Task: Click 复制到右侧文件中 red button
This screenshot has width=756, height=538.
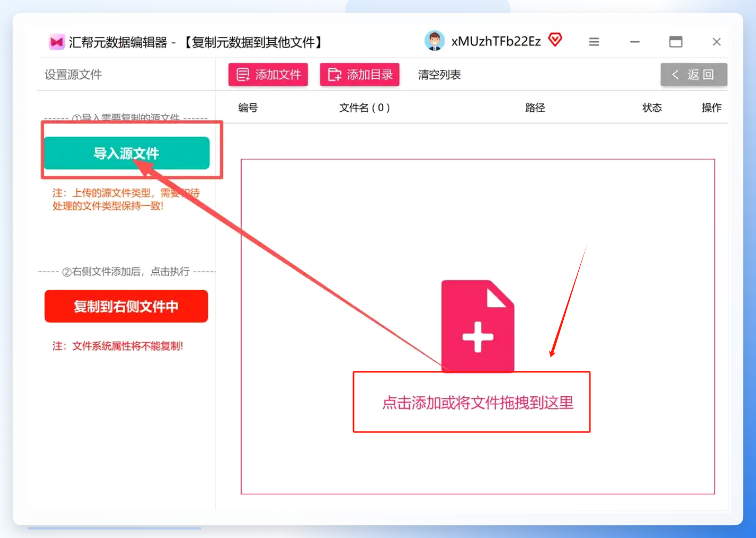Action: 126,306
